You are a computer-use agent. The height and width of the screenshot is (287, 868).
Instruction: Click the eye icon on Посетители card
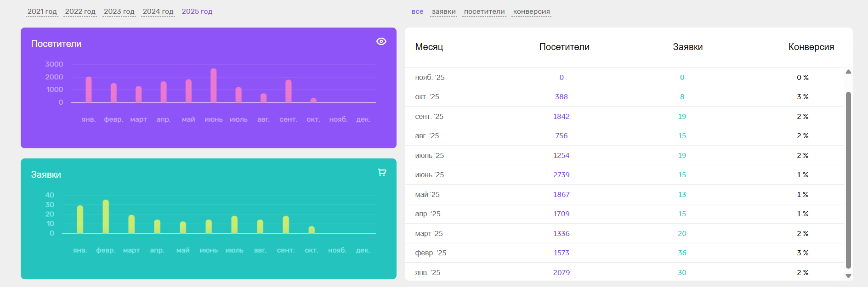coord(381,41)
